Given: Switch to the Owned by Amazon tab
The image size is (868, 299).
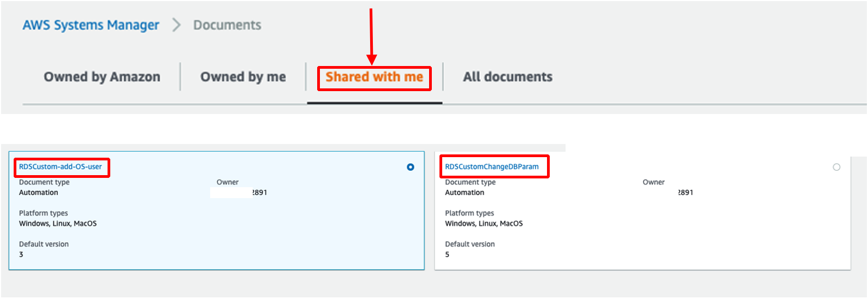Looking at the screenshot, I should [x=102, y=77].
